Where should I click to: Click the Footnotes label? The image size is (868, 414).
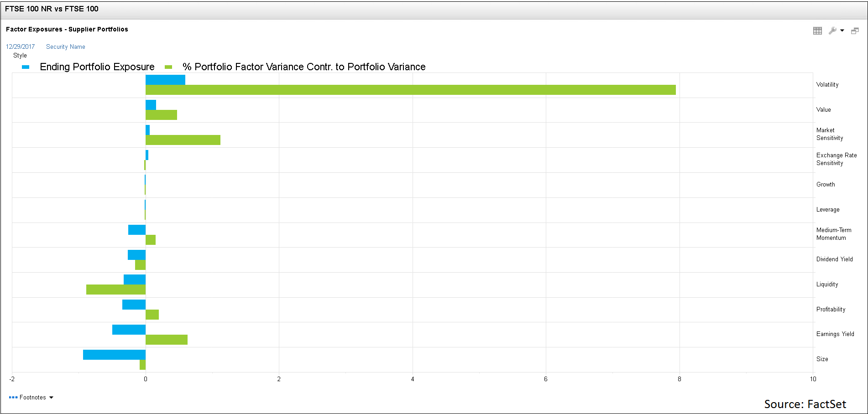(33, 398)
